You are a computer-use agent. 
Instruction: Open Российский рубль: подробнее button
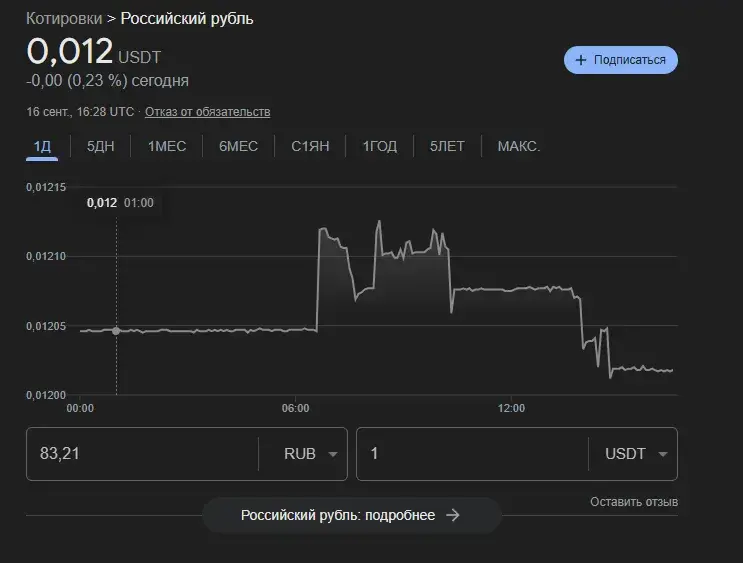pos(352,515)
